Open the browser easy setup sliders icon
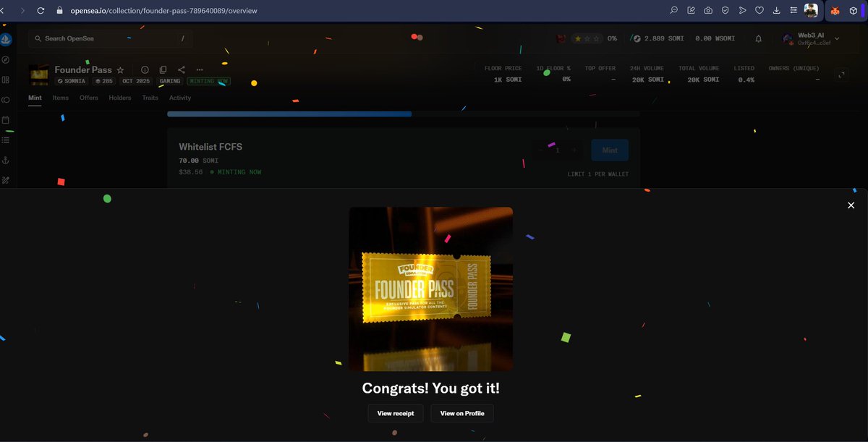The width and height of the screenshot is (868, 442). 793,10
